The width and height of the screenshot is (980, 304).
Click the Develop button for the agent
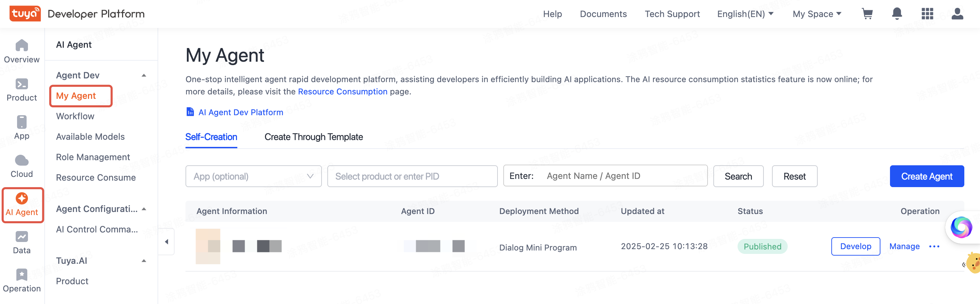(x=855, y=246)
